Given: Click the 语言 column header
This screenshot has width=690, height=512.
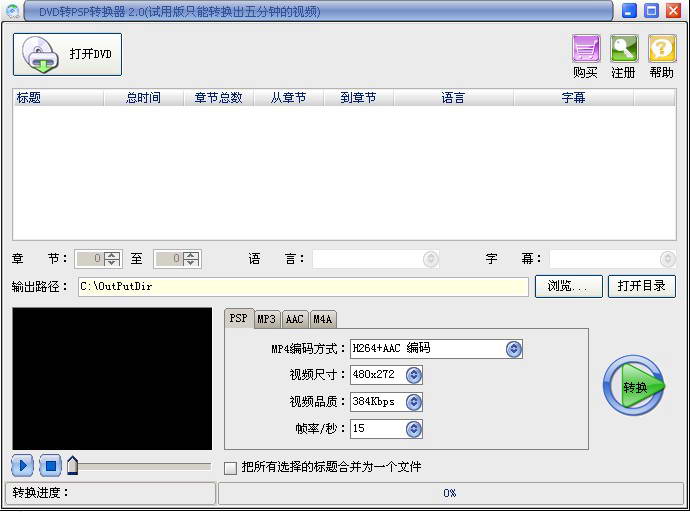Looking at the screenshot, I should click(453, 97).
